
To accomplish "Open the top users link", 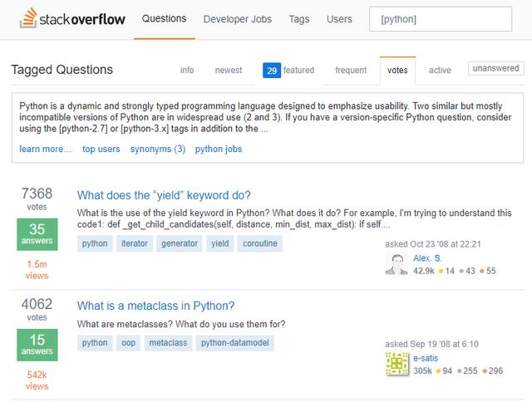I will [101, 149].
